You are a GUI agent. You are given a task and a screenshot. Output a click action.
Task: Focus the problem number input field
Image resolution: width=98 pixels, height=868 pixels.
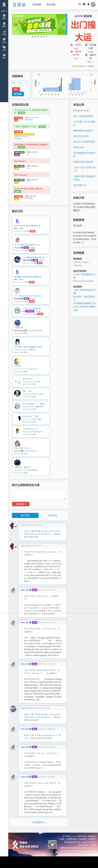pyautogui.click(x=19, y=83)
